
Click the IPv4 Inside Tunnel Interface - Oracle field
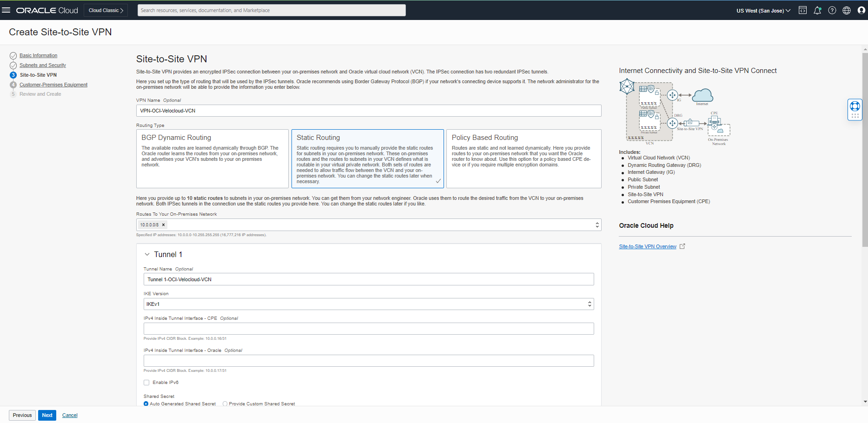coord(369,361)
